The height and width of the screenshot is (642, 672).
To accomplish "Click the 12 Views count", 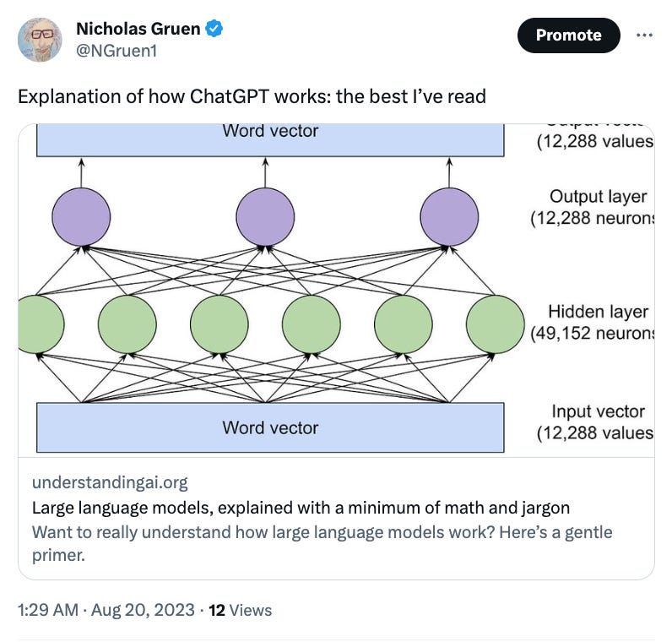I will tap(240, 610).
